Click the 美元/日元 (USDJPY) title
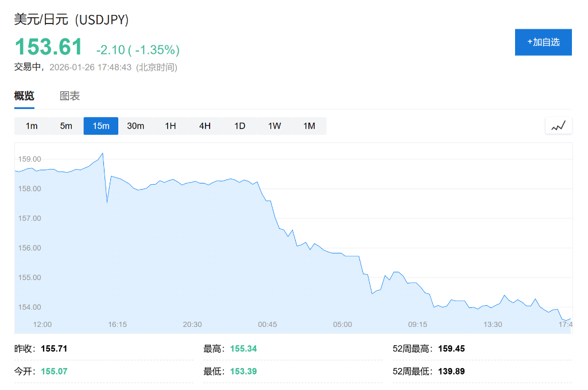The height and width of the screenshot is (390, 588). pyautogui.click(x=71, y=19)
